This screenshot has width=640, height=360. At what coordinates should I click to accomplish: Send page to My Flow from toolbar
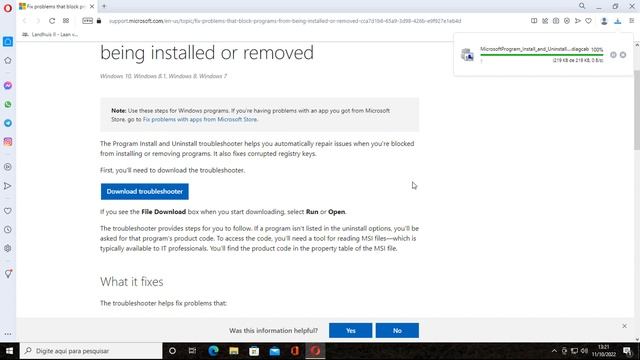[x=578, y=21]
